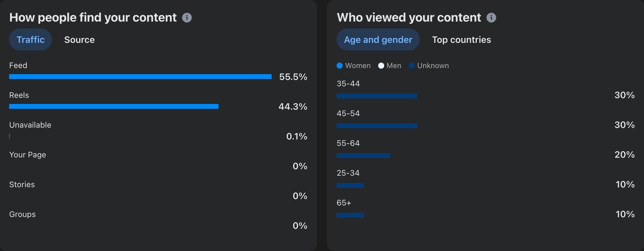Click the 45-54 age group bar
Image resolution: width=644 pixels, height=251 pixels.
tap(377, 126)
